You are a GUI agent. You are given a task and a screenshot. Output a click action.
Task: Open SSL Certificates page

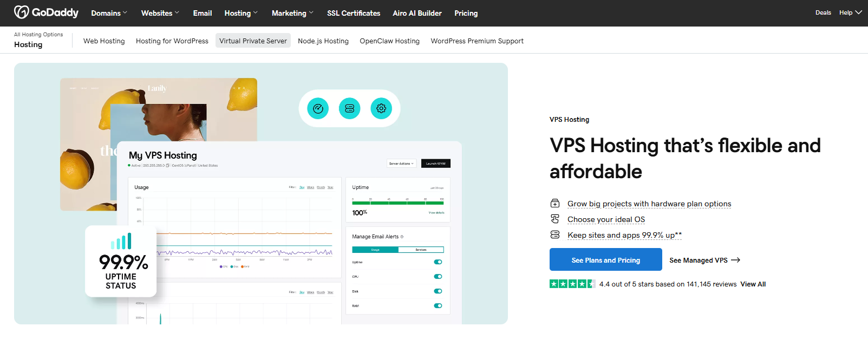coord(354,13)
